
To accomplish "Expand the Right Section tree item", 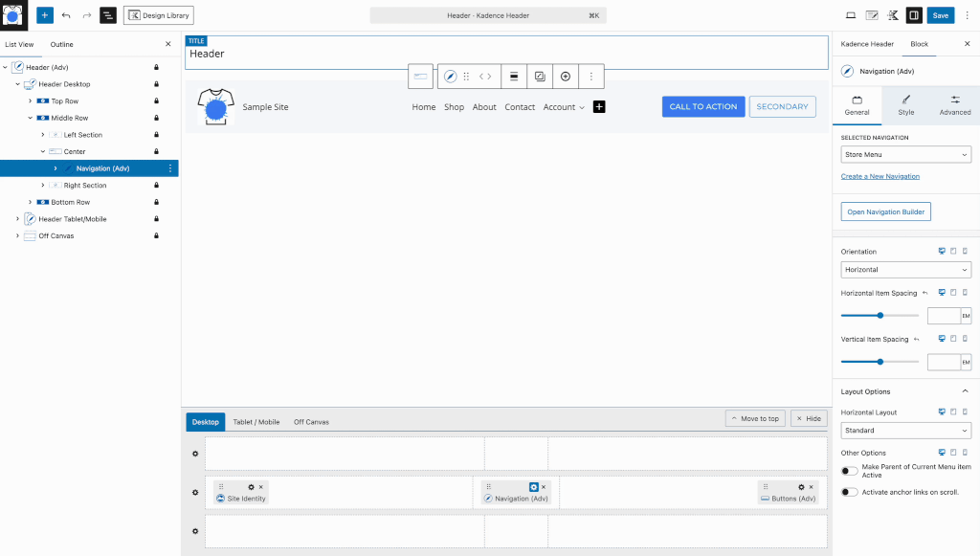I will pos(42,185).
